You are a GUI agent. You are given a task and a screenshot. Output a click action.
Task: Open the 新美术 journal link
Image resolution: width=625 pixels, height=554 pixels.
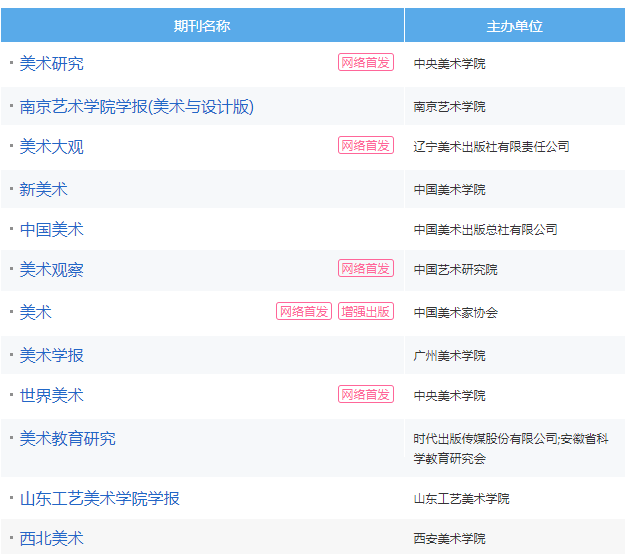[43, 189]
